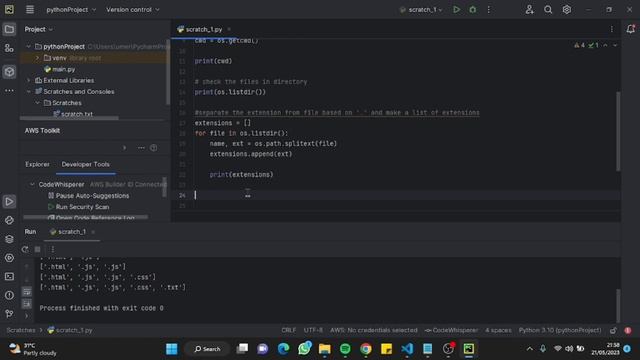Open Notifications bell icon

[x=630, y=29]
